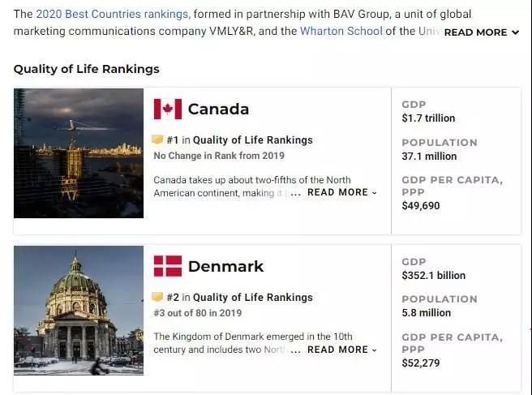Expand Denmark description with READ MORE

coord(342,350)
